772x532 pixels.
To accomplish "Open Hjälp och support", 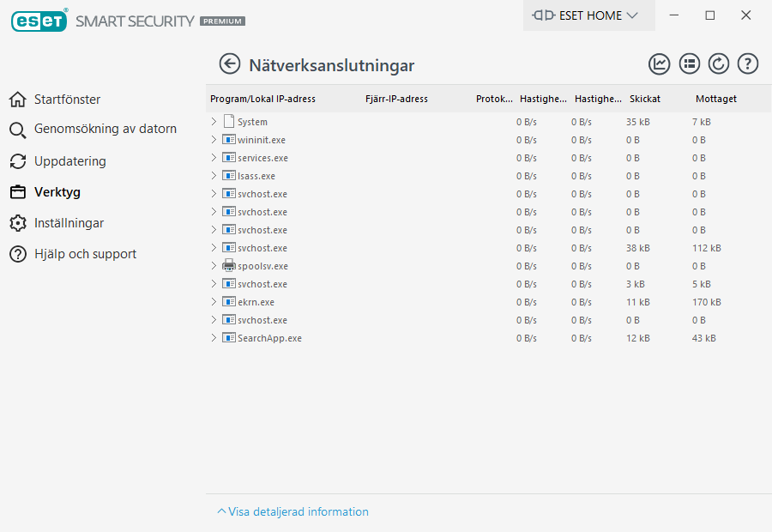I will (85, 254).
